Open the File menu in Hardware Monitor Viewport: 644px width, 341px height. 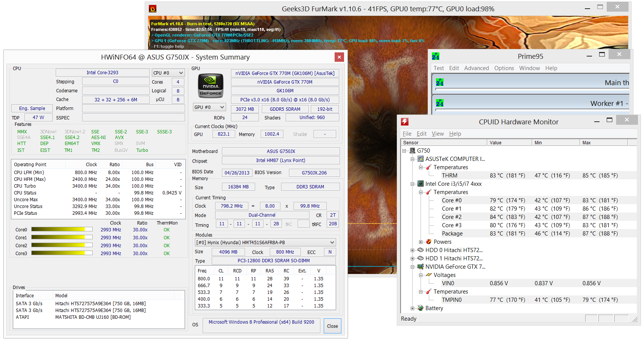coord(407,134)
